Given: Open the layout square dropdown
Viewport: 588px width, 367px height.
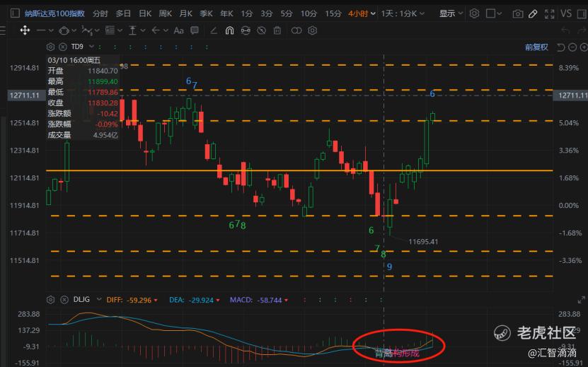Looking at the screenshot, I should (494, 14).
